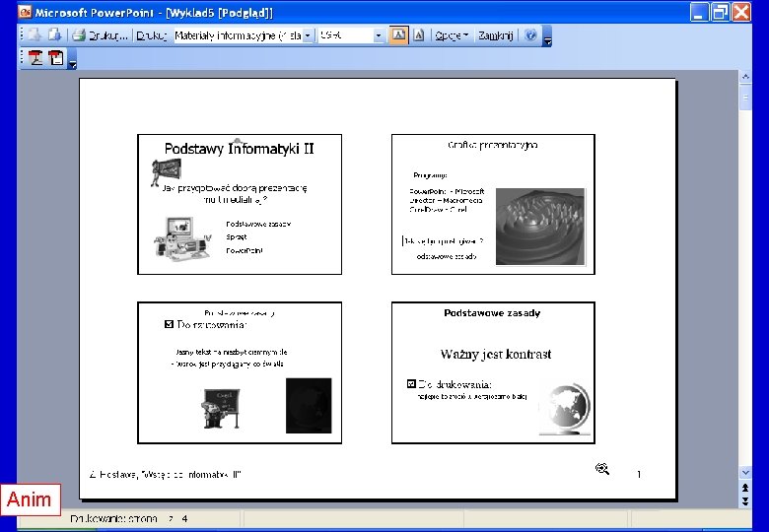Open the zoom percentage dropdown
Viewport: 769px width, 532px height.
[x=379, y=35]
